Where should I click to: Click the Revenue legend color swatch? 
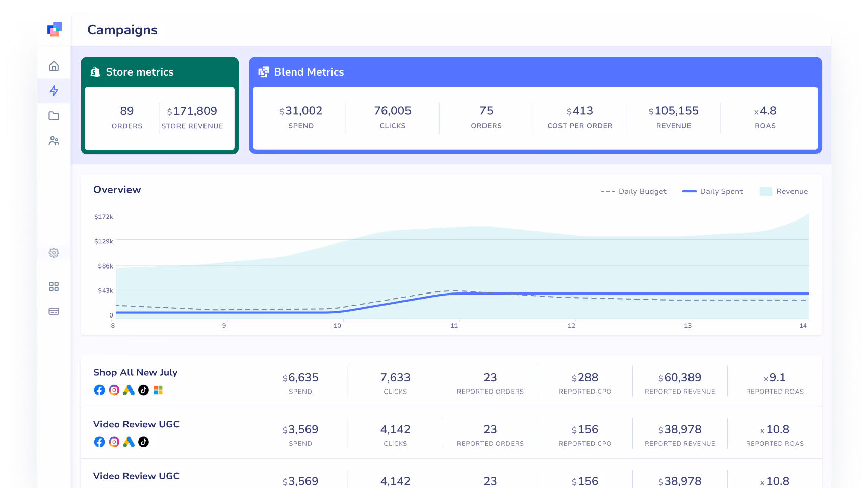pyautogui.click(x=767, y=191)
